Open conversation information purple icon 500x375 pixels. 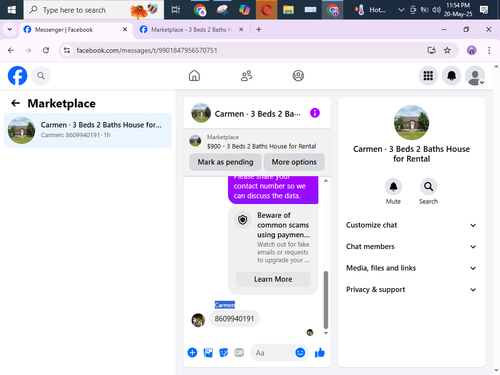(315, 113)
